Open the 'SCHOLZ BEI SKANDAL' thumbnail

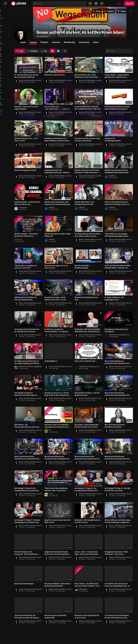(28, 192)
